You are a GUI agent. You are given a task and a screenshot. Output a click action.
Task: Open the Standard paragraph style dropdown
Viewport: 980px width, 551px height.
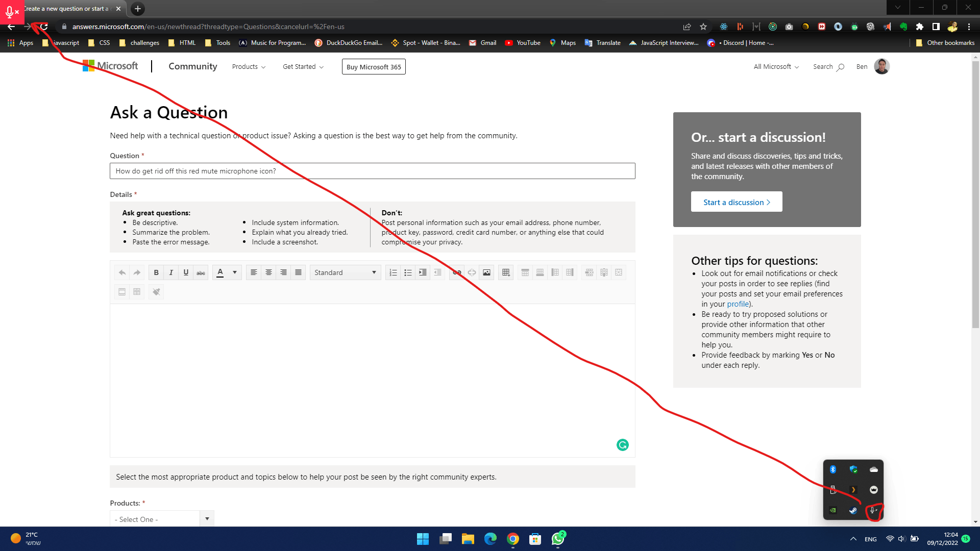click(345, 272)
